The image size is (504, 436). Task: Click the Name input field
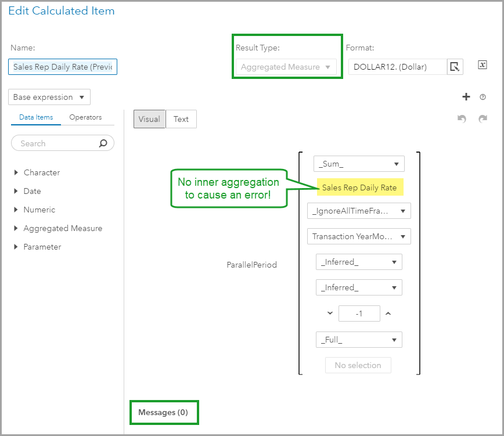(x=63, y=67)
